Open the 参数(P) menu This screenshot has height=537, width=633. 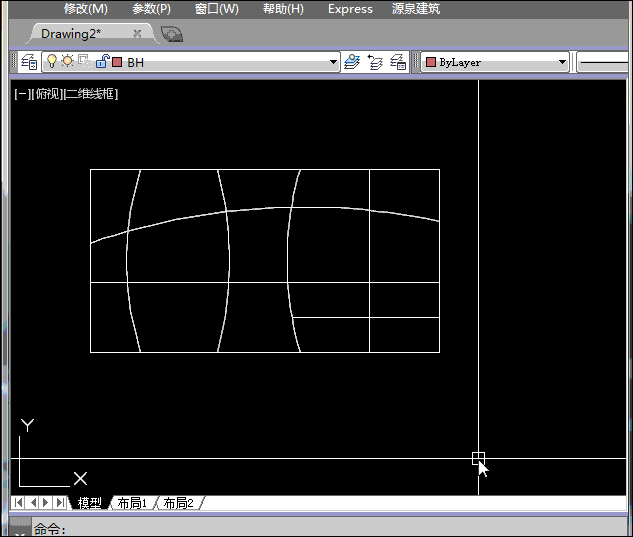tap(151, 9)
